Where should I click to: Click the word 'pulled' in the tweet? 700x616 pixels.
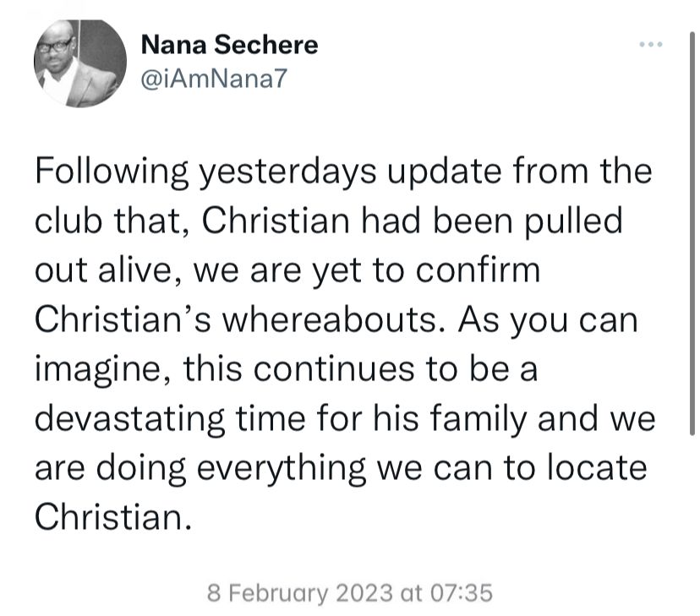[x=573, y=222]
